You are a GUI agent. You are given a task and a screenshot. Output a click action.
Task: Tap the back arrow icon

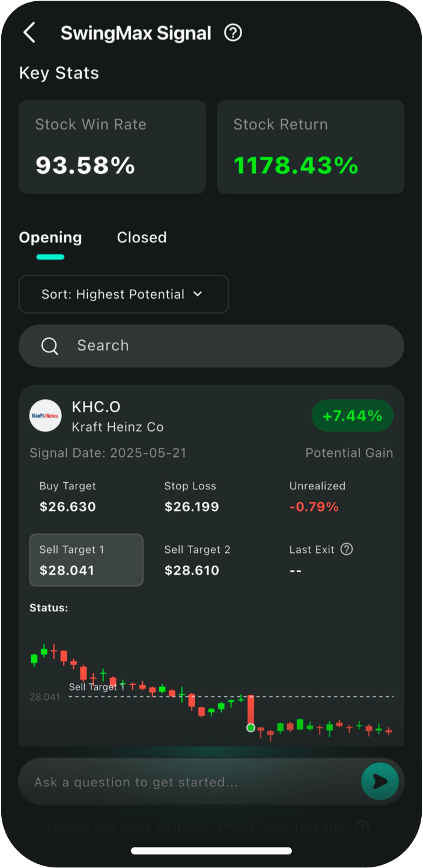click(29, 33)
